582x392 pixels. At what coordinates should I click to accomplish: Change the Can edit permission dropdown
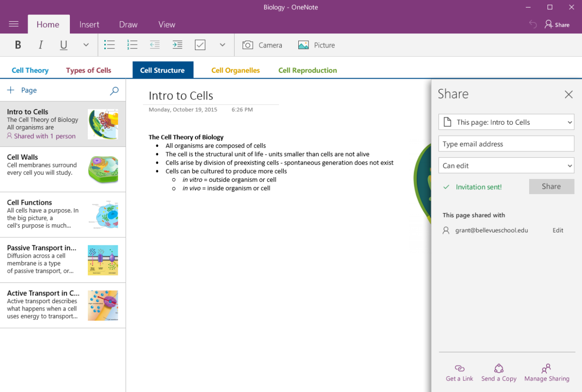(506, 165)
